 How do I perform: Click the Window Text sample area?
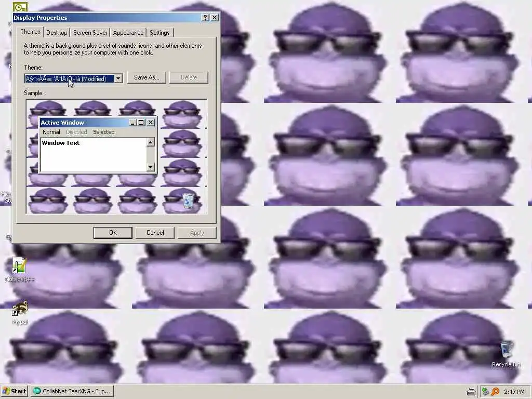coord(94,155)
